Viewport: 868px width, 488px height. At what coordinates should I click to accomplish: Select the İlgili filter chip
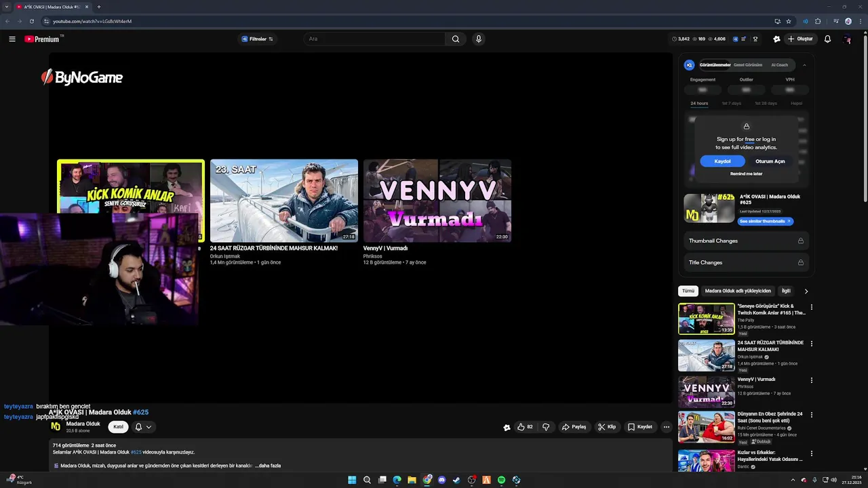click(x=786, y=291)
